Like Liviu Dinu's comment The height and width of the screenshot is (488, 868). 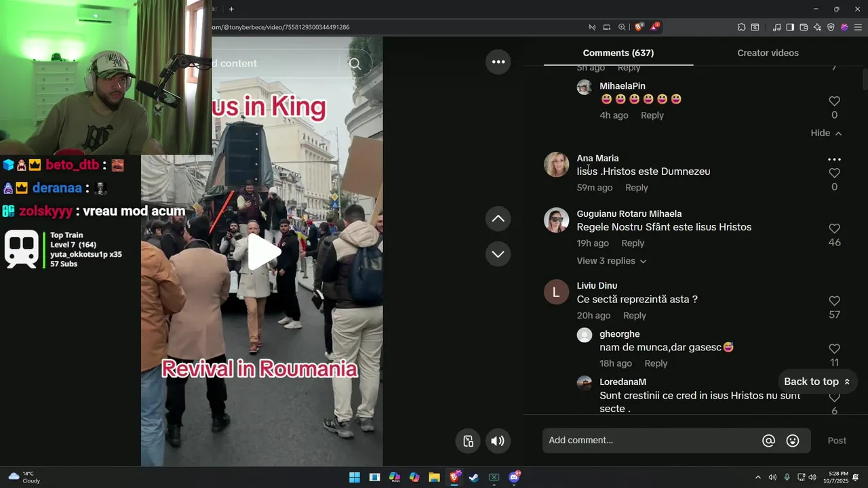834,301
